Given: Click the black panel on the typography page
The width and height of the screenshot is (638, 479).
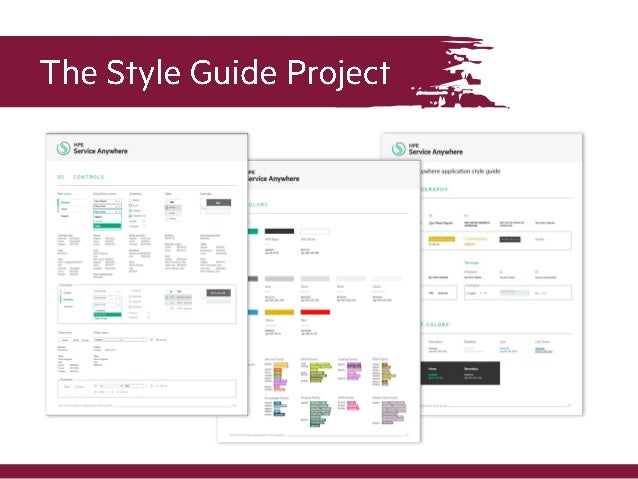Looking at the screenshot, I should coord(460,373).
